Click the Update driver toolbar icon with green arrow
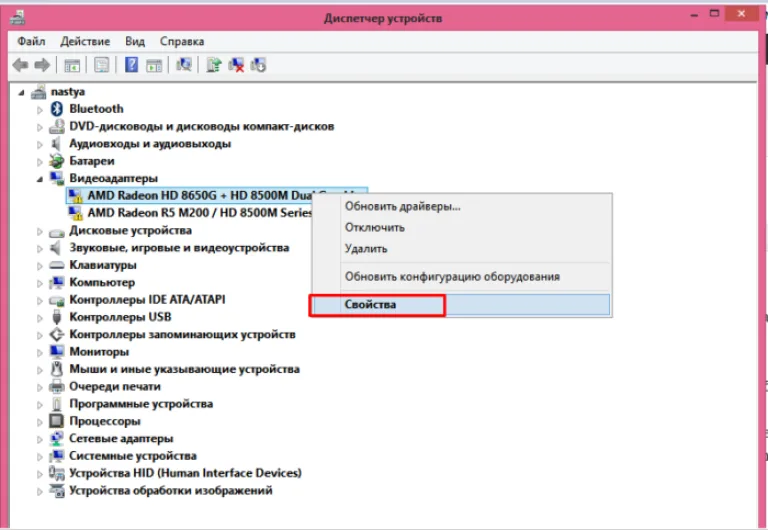 pyautogui.click(x=214, y=65)
